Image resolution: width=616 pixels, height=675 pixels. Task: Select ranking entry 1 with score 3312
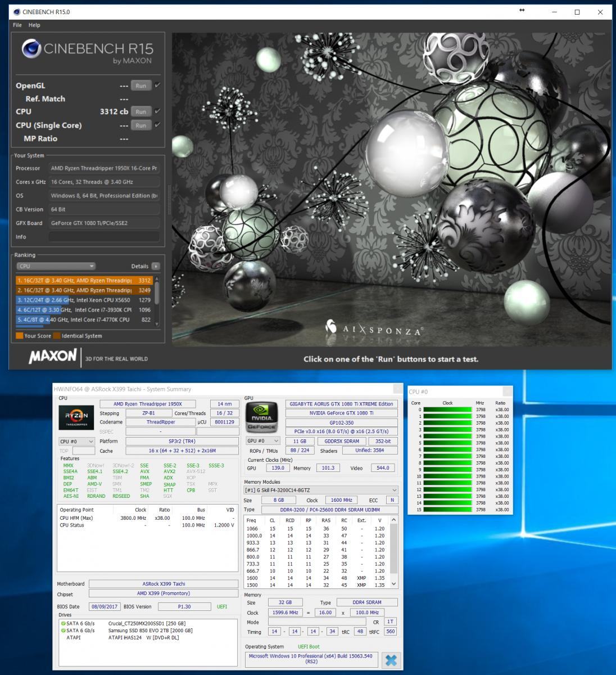click(84, 280)
